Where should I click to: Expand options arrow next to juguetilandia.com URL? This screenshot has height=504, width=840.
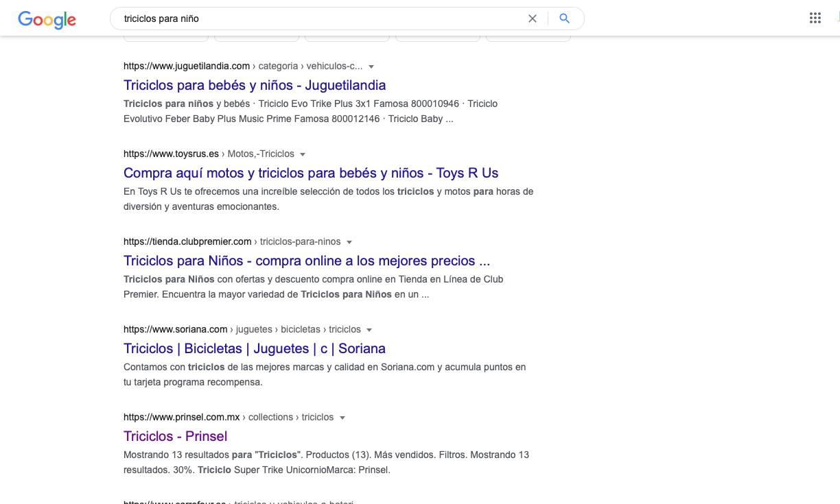pyautogui.click(x=371, y=67)
